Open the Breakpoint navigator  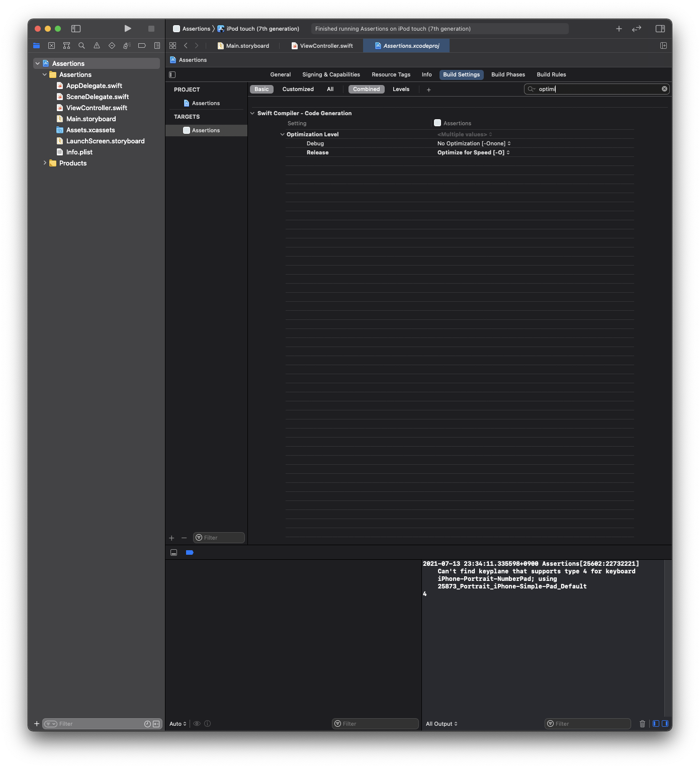tap(142, 46)
